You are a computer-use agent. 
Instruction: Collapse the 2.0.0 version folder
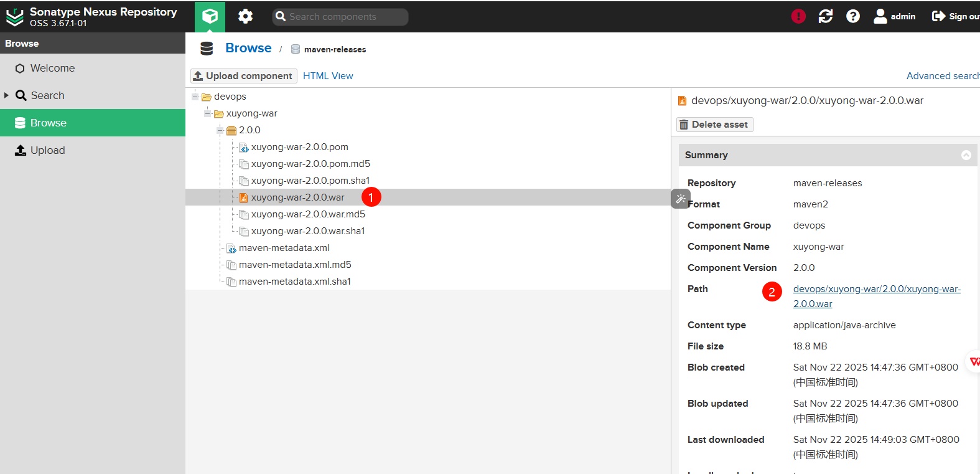pyautogui.click(x=220, y=130)
